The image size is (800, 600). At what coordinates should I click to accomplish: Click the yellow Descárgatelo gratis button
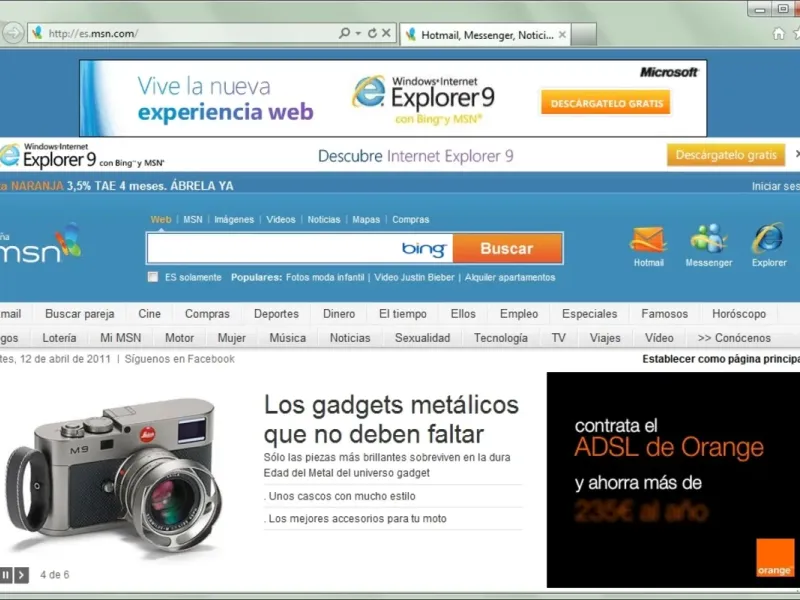tap(726, 155)
